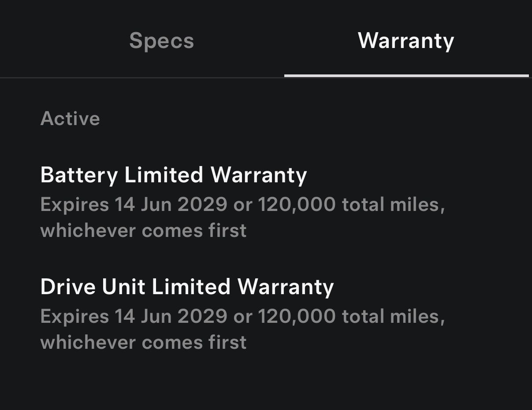
Task: Click the Active section heading
Action: click(x=70, y=119)
